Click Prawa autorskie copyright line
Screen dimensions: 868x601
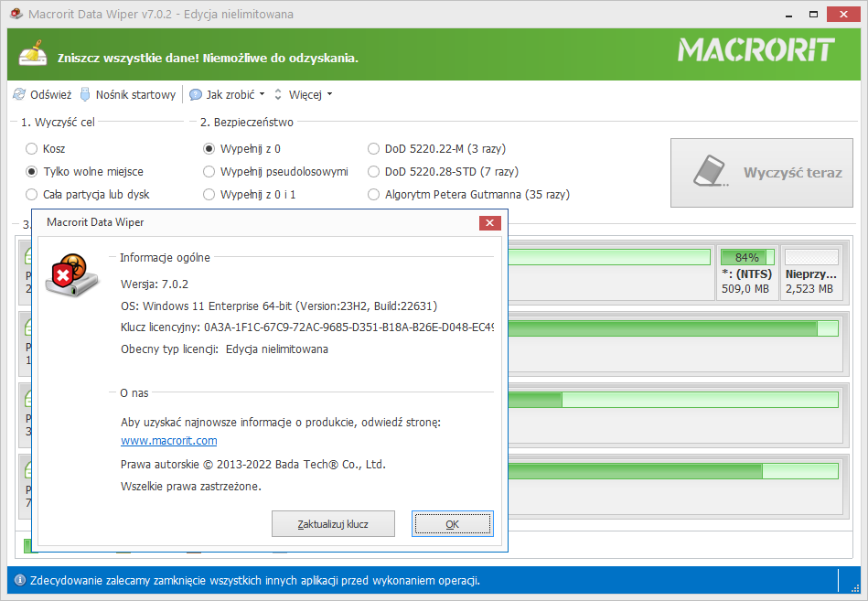click(x=253, y=465)
